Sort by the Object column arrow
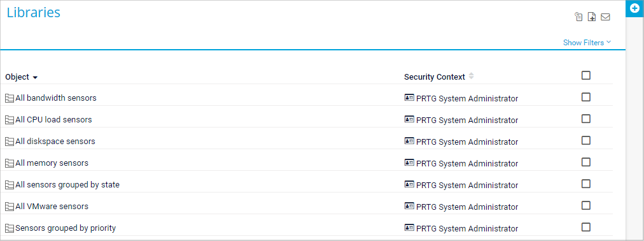The image size is (644, 241). [36, 78]
